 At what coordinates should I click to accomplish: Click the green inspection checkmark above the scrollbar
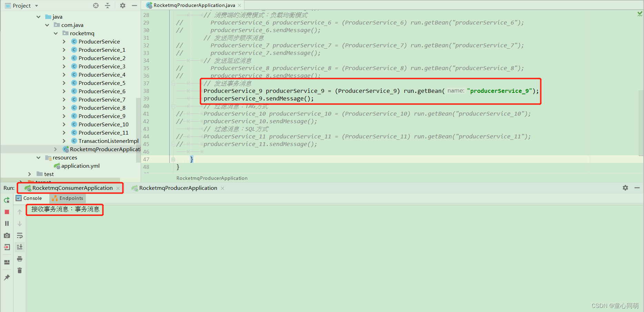click(x=639, y=14)
